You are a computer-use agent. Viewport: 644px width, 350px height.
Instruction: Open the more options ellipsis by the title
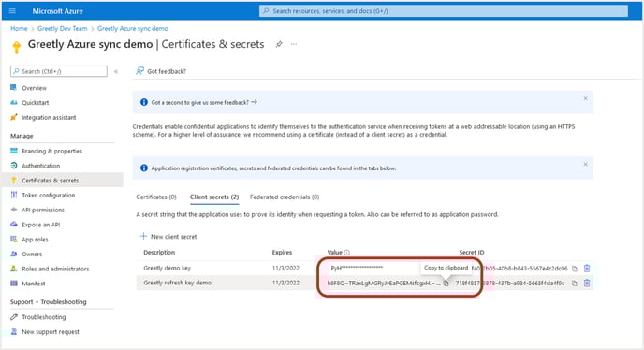pyautogui.click(x=294, y=44)
